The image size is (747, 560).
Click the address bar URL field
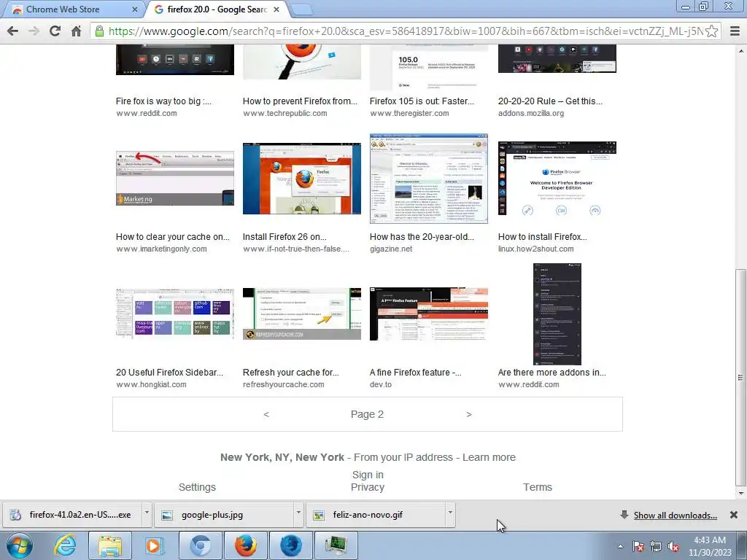405,31
